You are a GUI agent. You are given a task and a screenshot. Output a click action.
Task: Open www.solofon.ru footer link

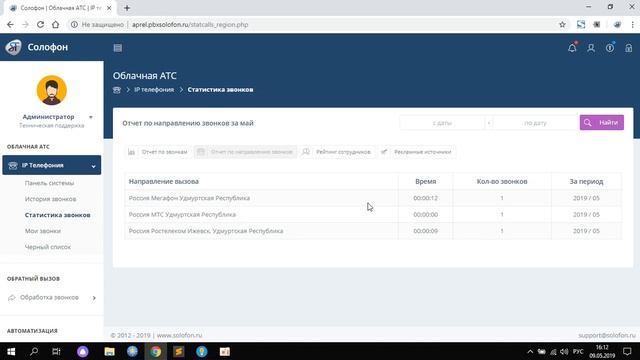pyautogui.click(x=179, y=335)
